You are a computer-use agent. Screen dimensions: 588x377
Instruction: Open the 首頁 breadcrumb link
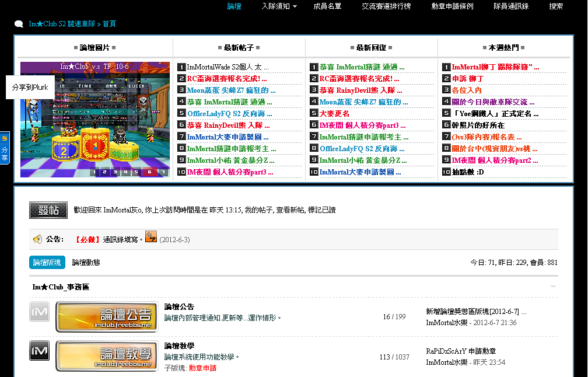(109, 24)
